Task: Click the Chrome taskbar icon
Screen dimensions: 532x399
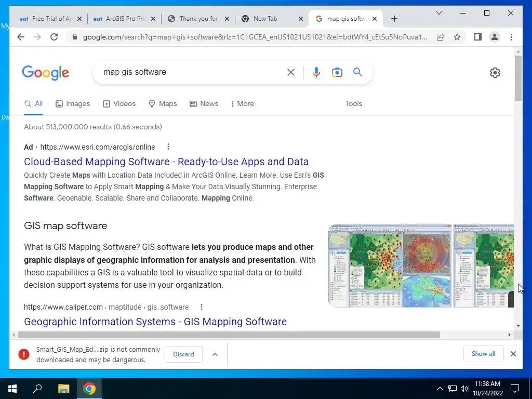Action: tap(89, 389)
